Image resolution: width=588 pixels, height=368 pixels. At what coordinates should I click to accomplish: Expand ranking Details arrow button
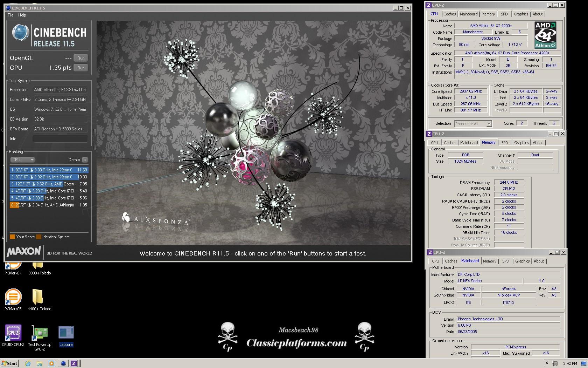[x=85, y=160]
